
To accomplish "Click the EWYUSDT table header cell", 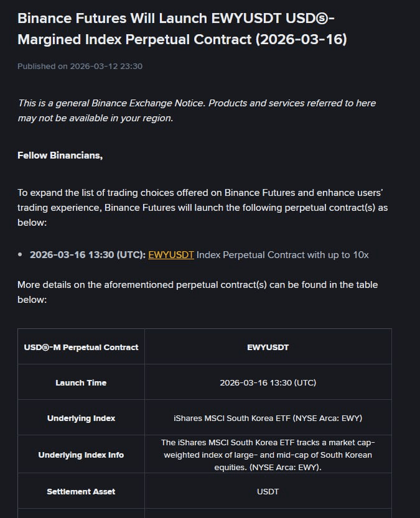I will point(268,347).
